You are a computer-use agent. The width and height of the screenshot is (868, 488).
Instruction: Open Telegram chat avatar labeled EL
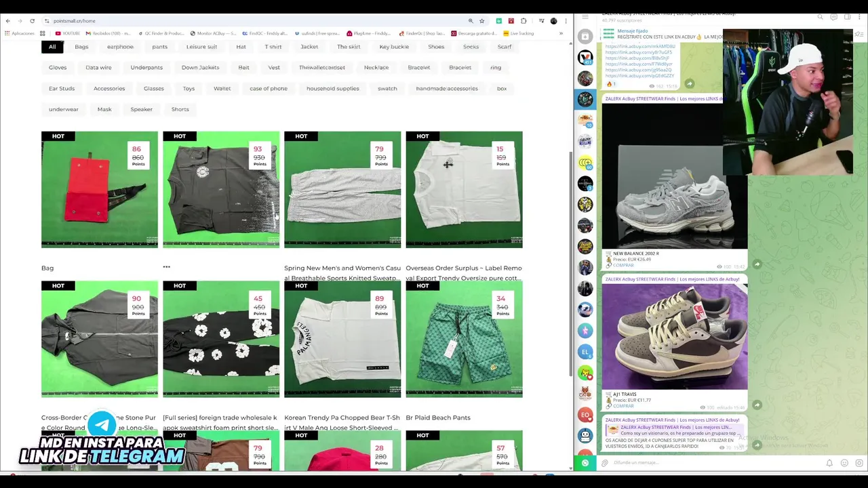click(585, 352)
